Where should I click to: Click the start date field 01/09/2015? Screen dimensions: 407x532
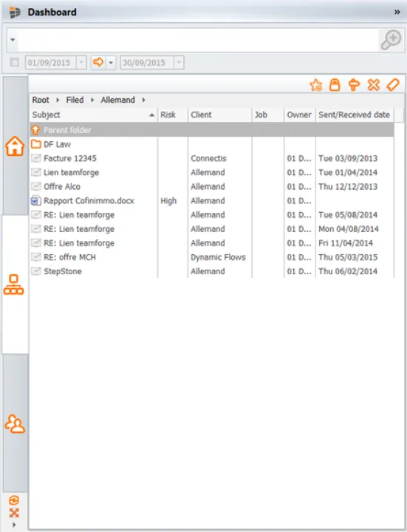(x=50, y=63)
